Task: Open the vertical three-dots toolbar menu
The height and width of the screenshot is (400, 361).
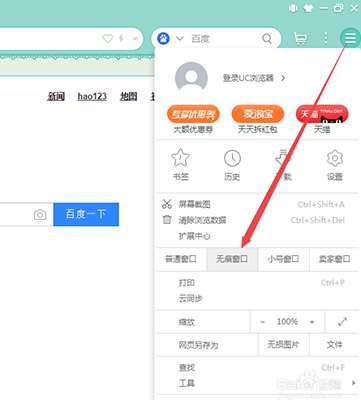Action: point(325,38)
